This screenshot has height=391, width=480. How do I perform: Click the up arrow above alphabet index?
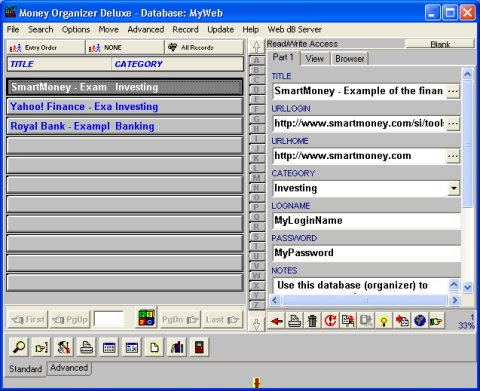click(x=256, y=47)
